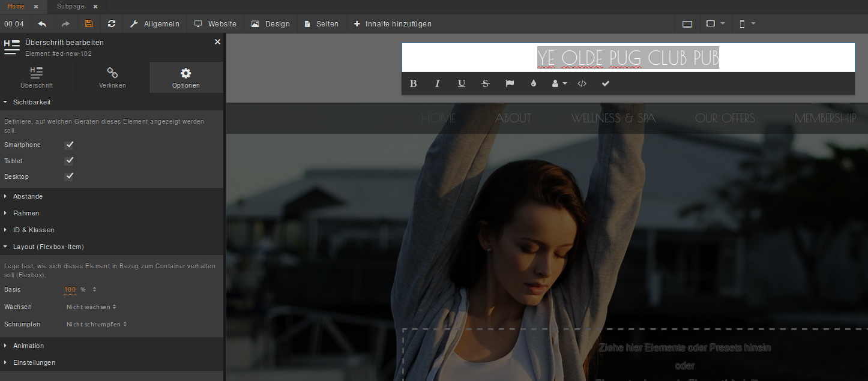Apply underline formatting to heading

click(461, 83)
